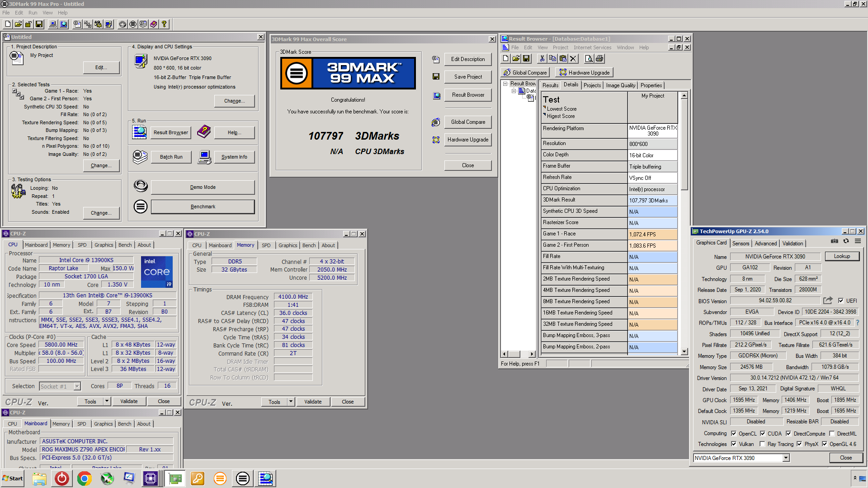Toggle the OpenCL checkbox in GPU-Z
This screenshot has height=488, width=868.
734,433
